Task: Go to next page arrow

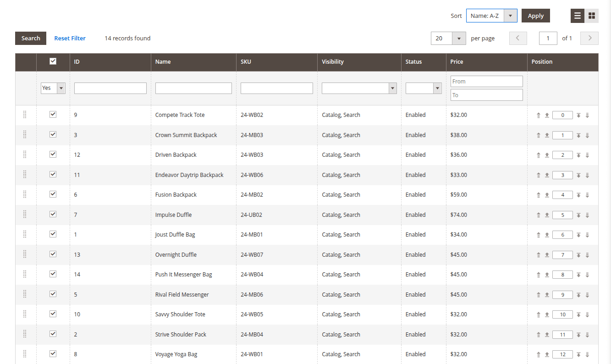Action: 589,38
